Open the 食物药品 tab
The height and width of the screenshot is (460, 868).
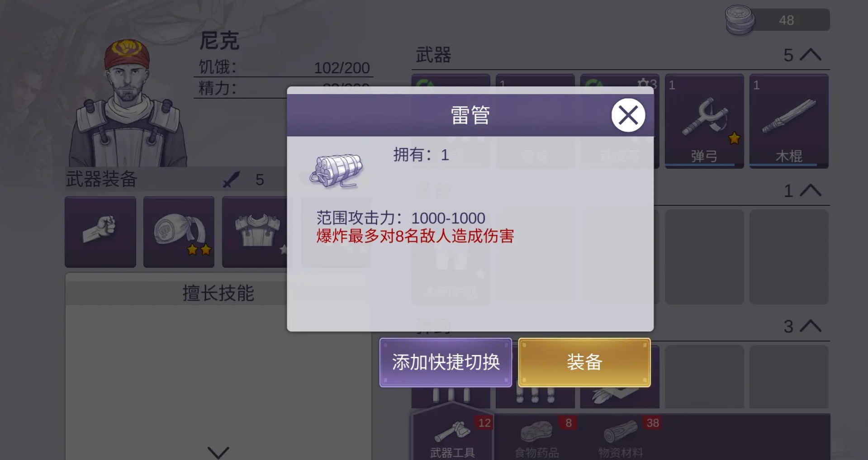coord(537,436)
